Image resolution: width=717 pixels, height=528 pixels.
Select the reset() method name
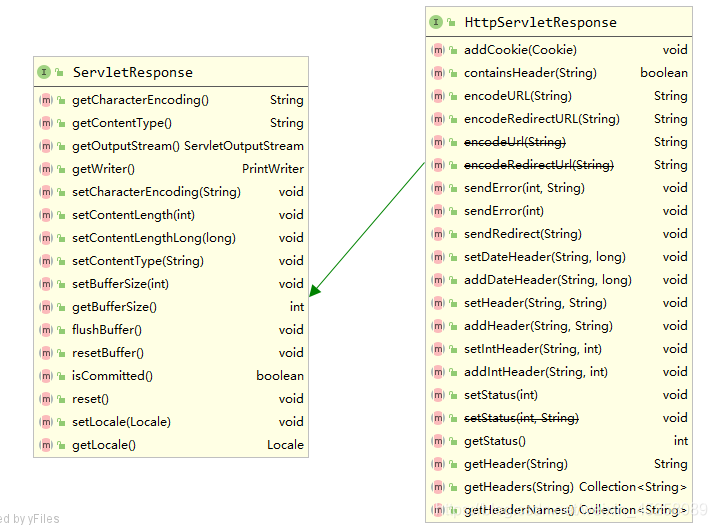pos(90,399)
